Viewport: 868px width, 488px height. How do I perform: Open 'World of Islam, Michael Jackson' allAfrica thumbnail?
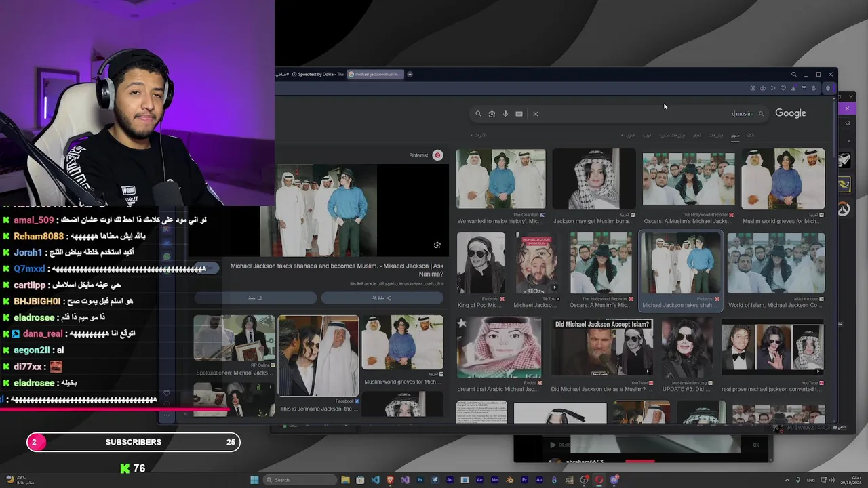tap(776, 263)
